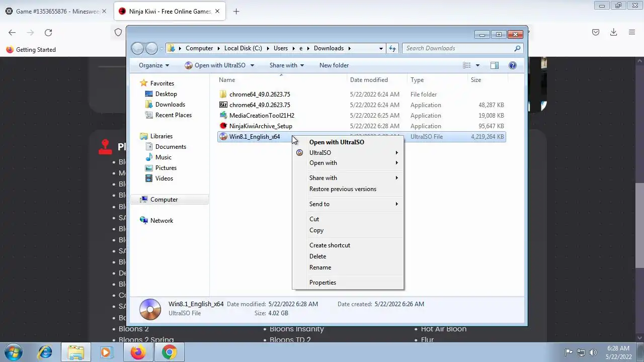Click the search magnifier in Search Downloads
Screen dimensions: 644x362
[x=517, y=48]
